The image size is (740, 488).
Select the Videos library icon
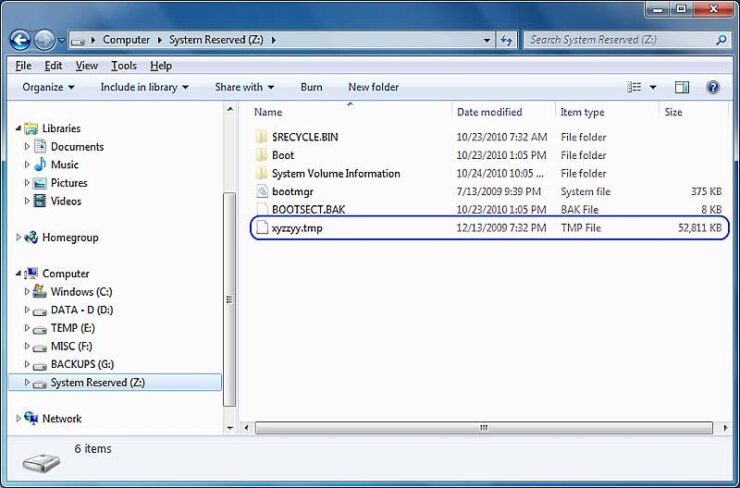point(40,201)
